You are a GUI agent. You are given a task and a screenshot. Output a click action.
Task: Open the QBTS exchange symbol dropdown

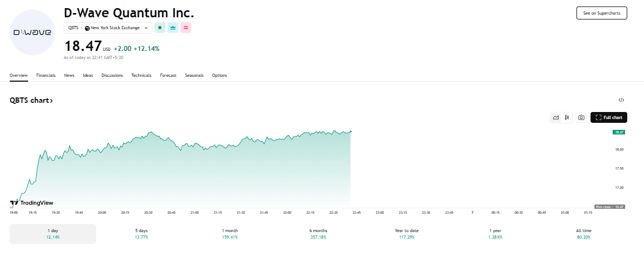(108, 28)
